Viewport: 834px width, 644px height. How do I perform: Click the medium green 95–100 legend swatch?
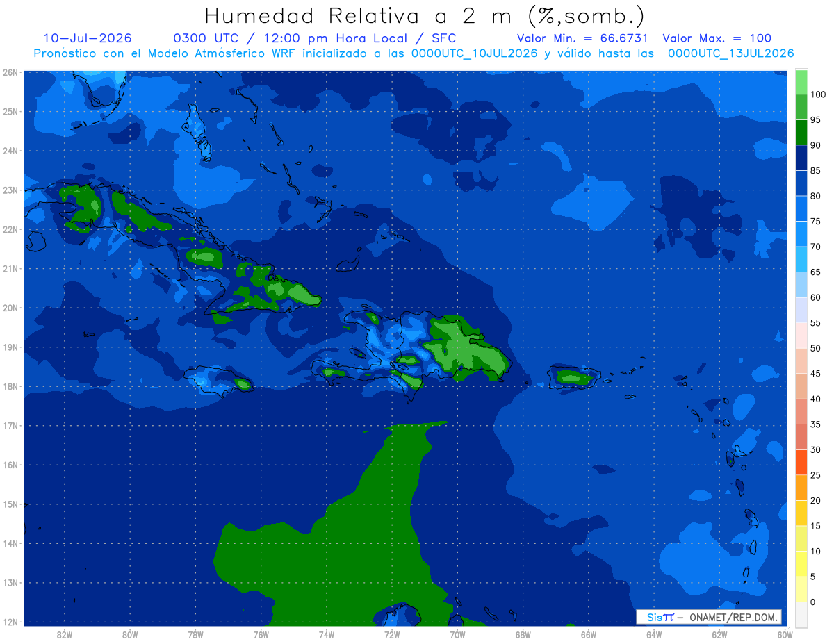(x=801, y=107)
